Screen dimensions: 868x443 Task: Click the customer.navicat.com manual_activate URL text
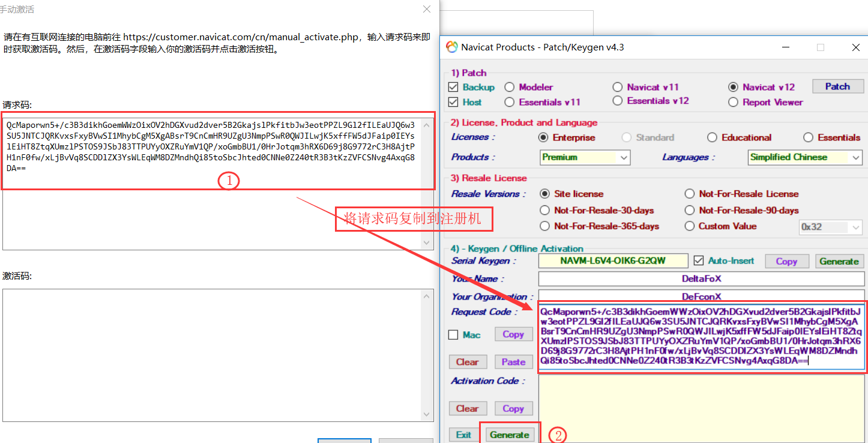point(241,37)
